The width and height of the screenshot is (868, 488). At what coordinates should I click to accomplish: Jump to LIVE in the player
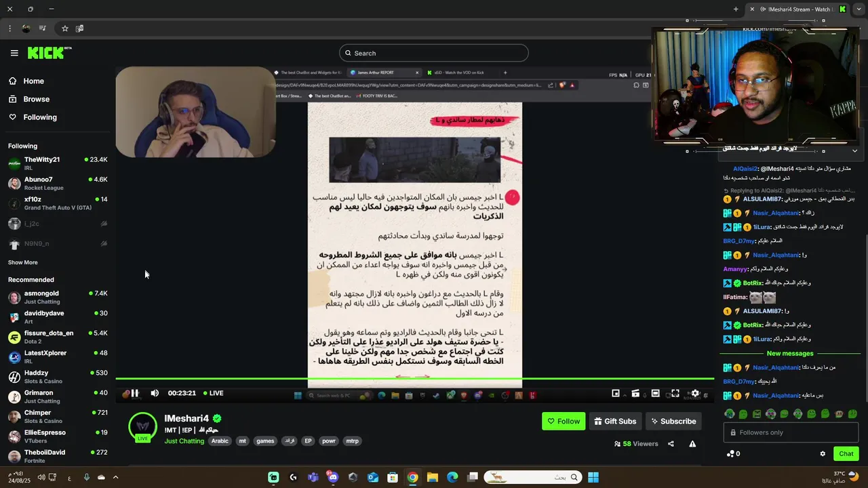[213, 393]
